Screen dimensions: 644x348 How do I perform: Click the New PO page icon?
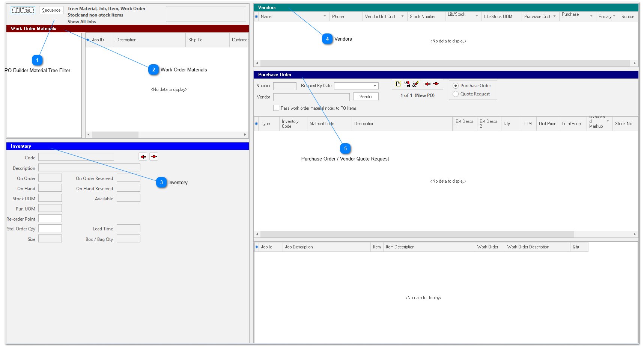(x=398, y=84)
